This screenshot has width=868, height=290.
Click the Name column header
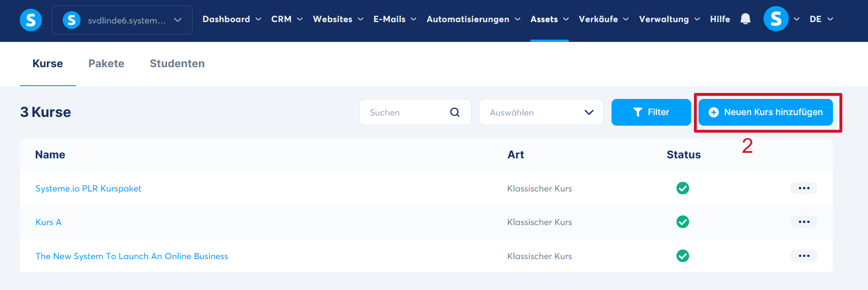click(50, 155)
